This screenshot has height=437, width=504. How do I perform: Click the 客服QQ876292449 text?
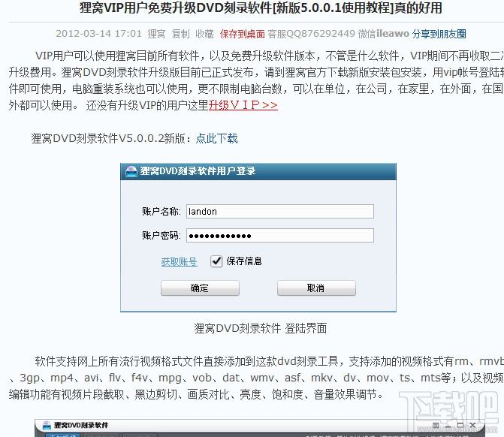click(312, 34)
